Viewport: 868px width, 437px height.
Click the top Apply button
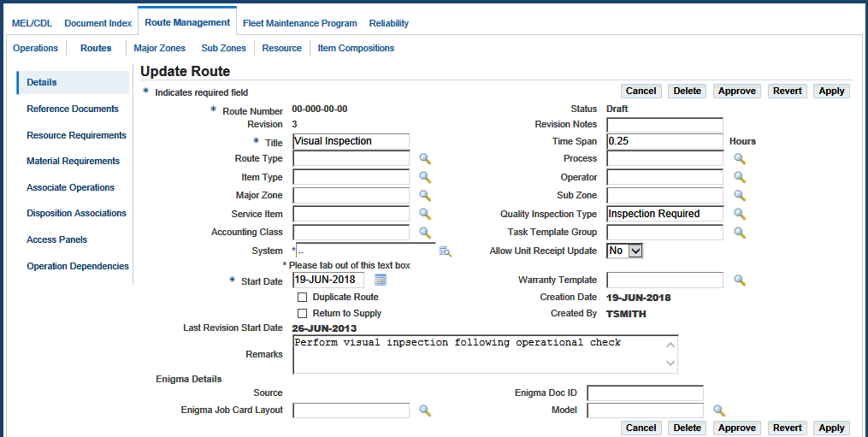pos(831,91)
